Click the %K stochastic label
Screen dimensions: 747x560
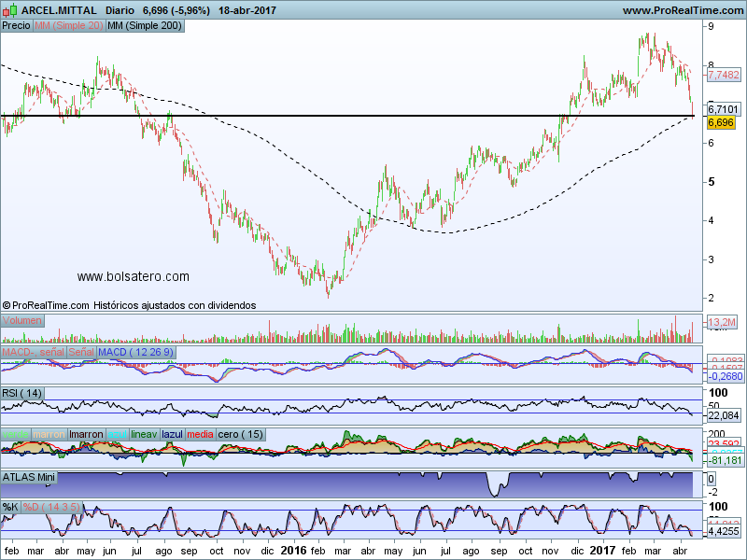[x=10, y=507]
